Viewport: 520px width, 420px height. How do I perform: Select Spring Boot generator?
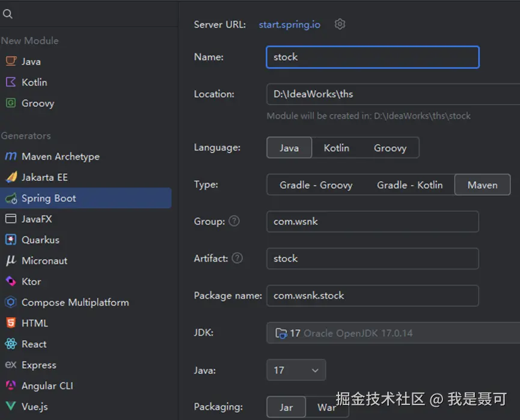[x=85, y=198]
